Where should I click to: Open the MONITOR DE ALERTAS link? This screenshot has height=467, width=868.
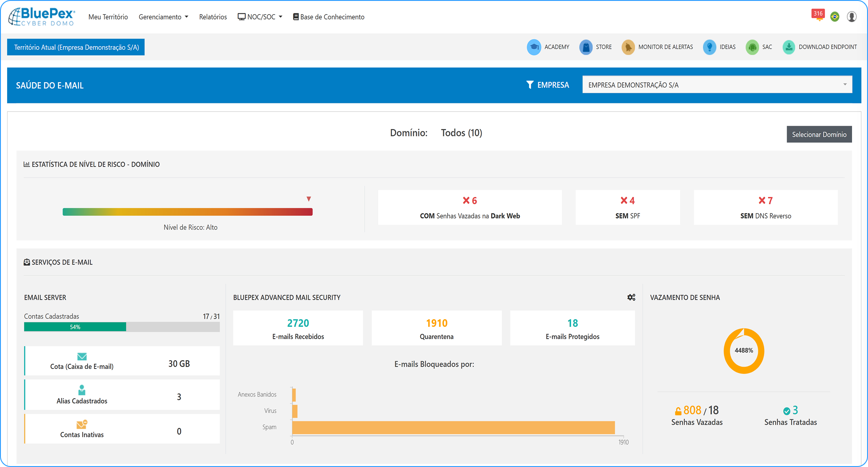[666, 47]
